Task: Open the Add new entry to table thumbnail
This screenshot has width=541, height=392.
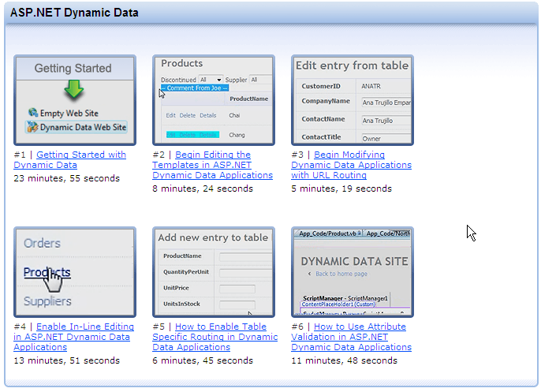Action: pyautogui.click(x=214, y=272)
